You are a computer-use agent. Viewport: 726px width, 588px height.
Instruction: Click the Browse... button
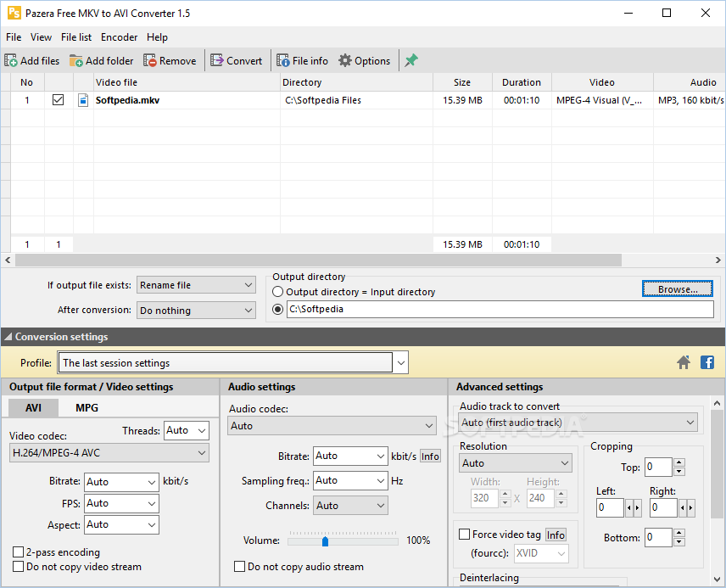pyautogui.click(x=678, y=289)
